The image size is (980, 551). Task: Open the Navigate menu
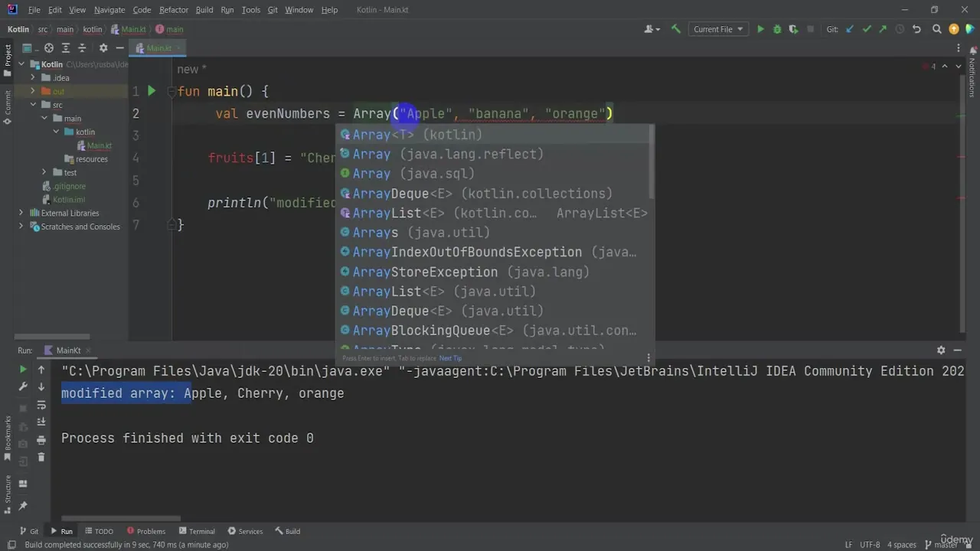(109, 10)
